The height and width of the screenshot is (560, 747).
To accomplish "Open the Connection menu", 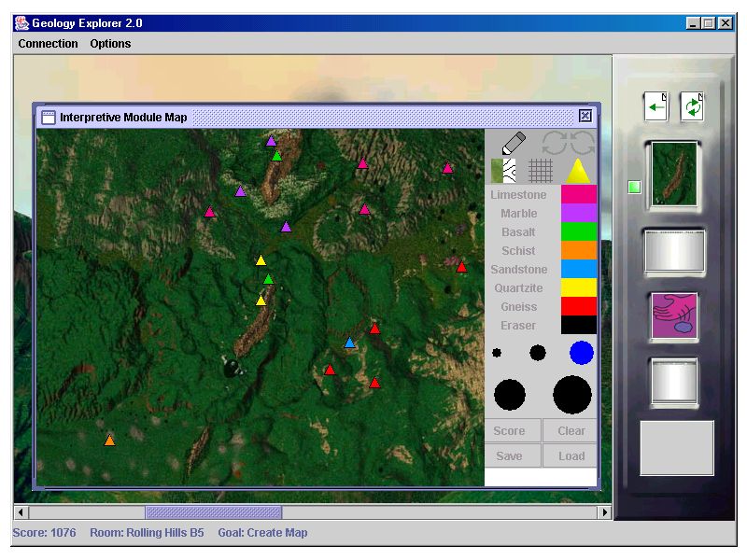I will click(49, 44).
